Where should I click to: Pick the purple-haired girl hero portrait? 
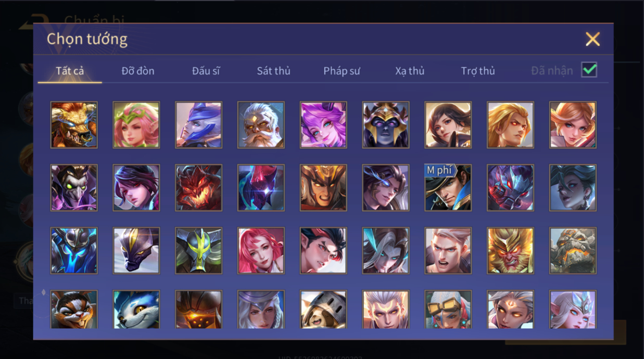(x=323, y=125)
